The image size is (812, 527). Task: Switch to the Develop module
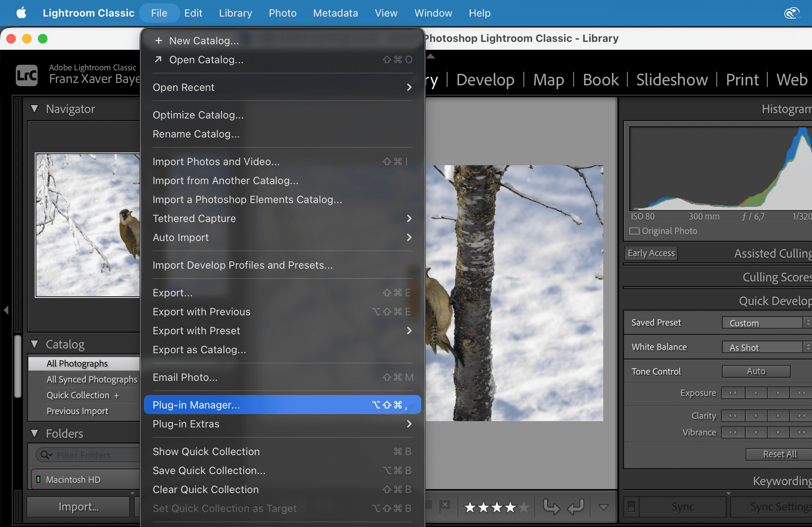(x=486, y=79)
